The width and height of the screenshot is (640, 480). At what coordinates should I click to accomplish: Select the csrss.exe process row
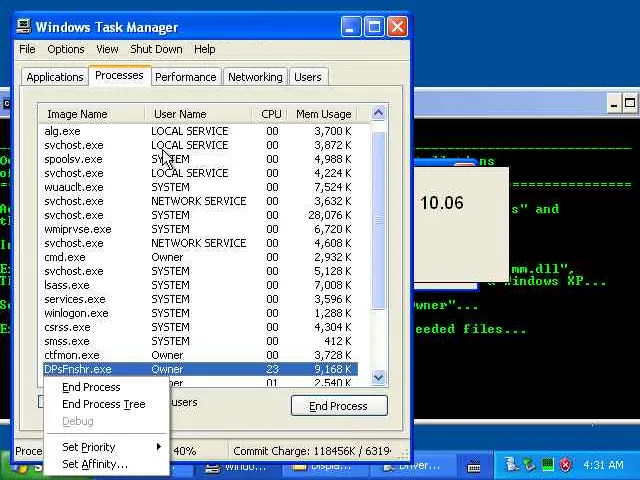tap(200, 327)
